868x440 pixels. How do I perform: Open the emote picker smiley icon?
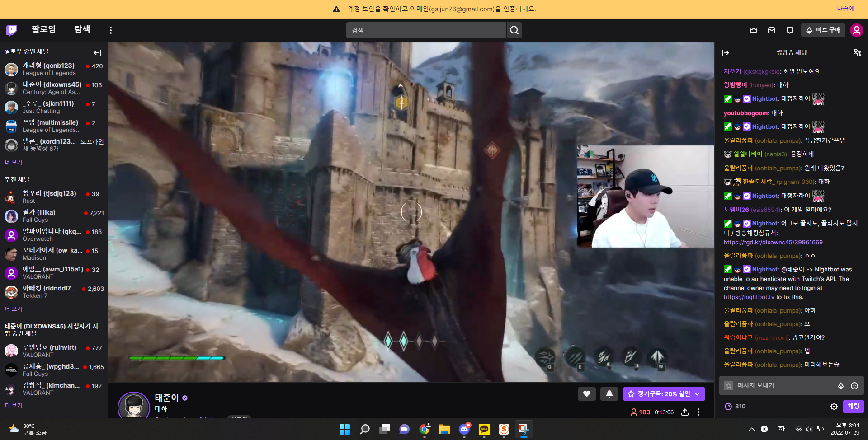pyautogui.click(x=854, y=386)
